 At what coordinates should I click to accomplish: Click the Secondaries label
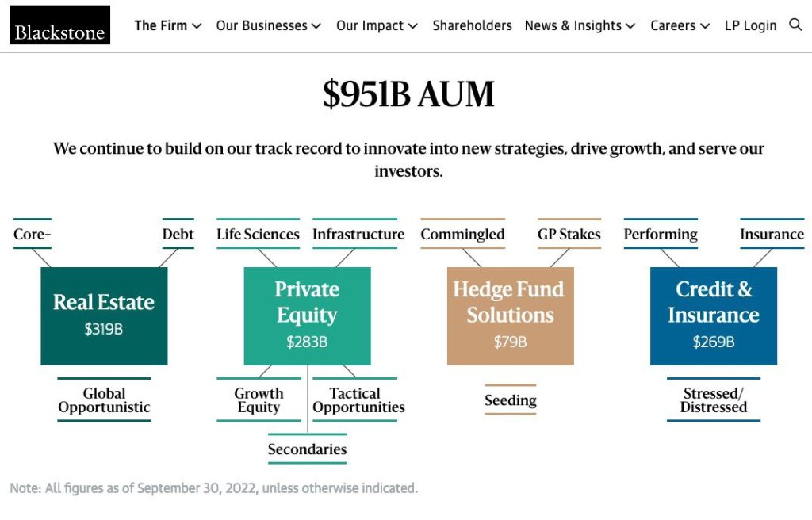pos(307,449)
